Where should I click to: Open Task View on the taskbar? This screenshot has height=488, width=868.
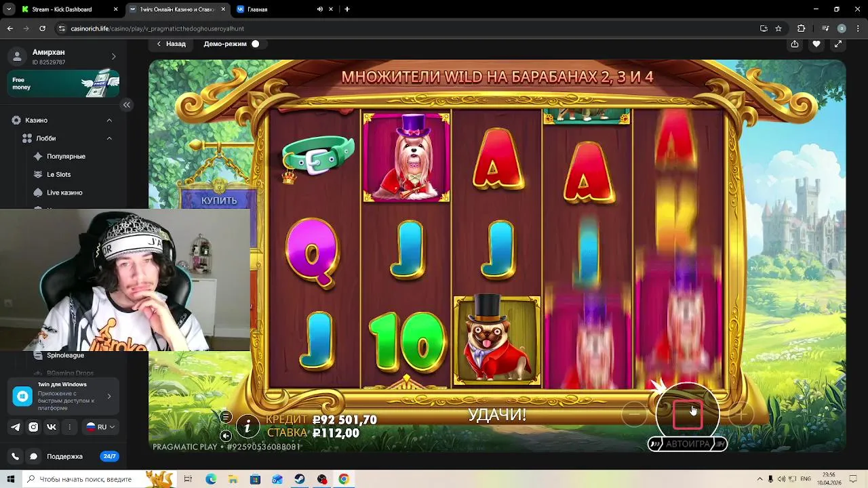189,479
